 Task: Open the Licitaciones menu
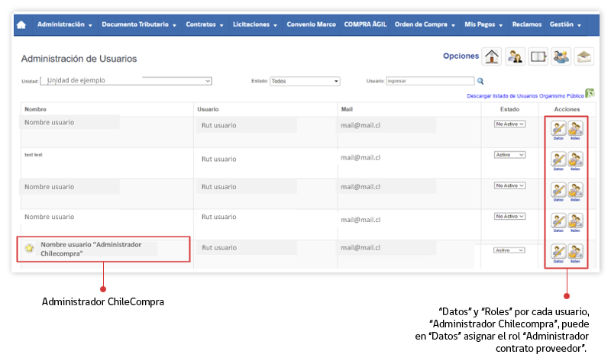255,24
